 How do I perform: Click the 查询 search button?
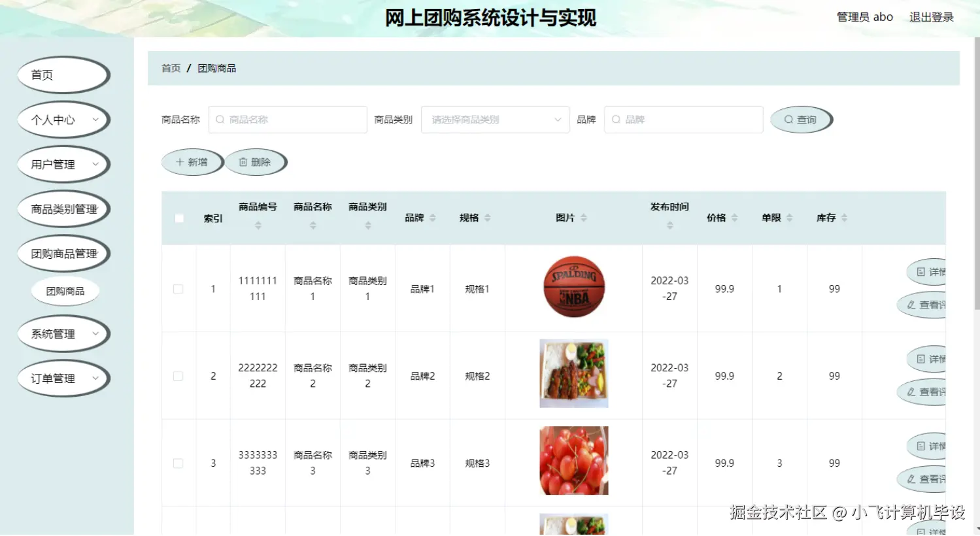tap(802, 120)
